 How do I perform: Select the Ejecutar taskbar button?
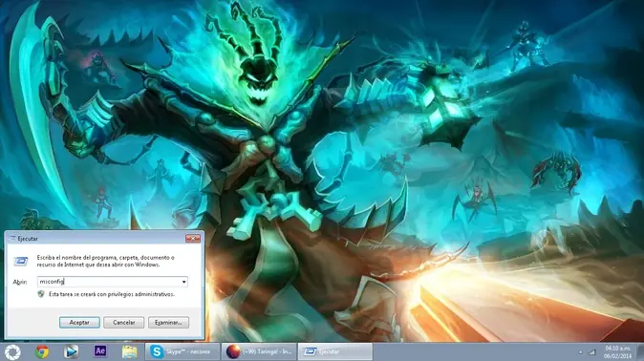pos(335,352)
